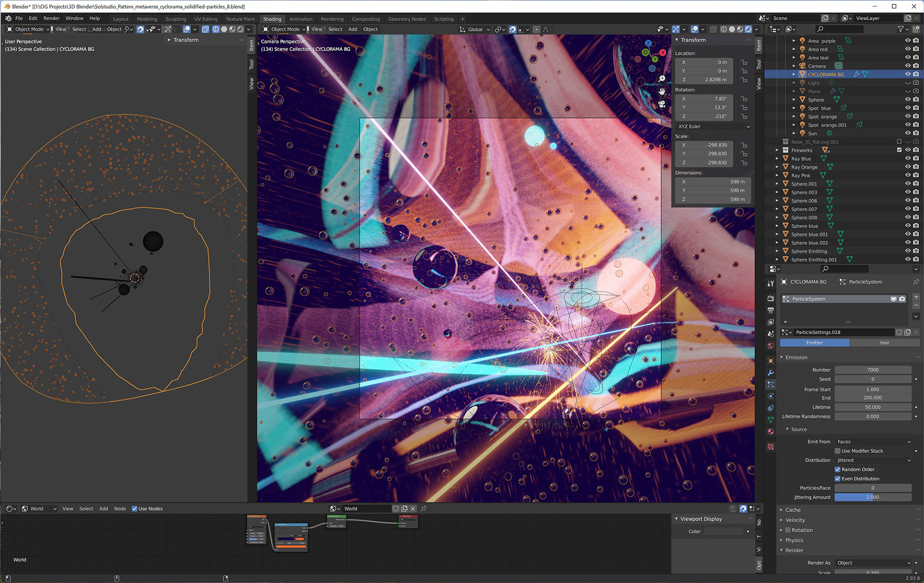Open the Render properties tab icon
Screen dimensions: 924x583
[770, 298]
